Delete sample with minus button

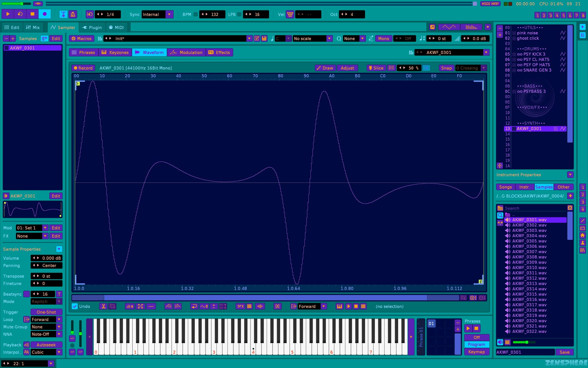(x=6, y=39)
